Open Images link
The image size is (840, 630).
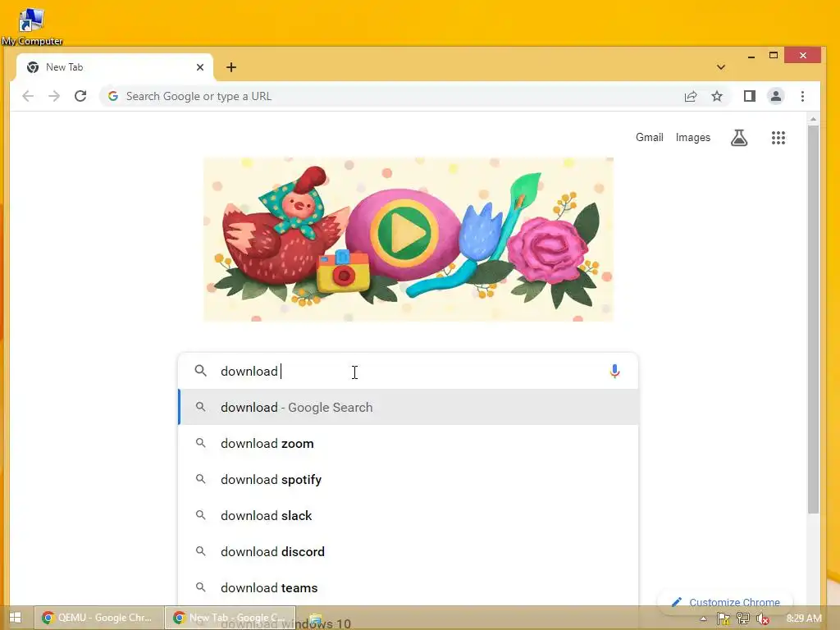692,138
